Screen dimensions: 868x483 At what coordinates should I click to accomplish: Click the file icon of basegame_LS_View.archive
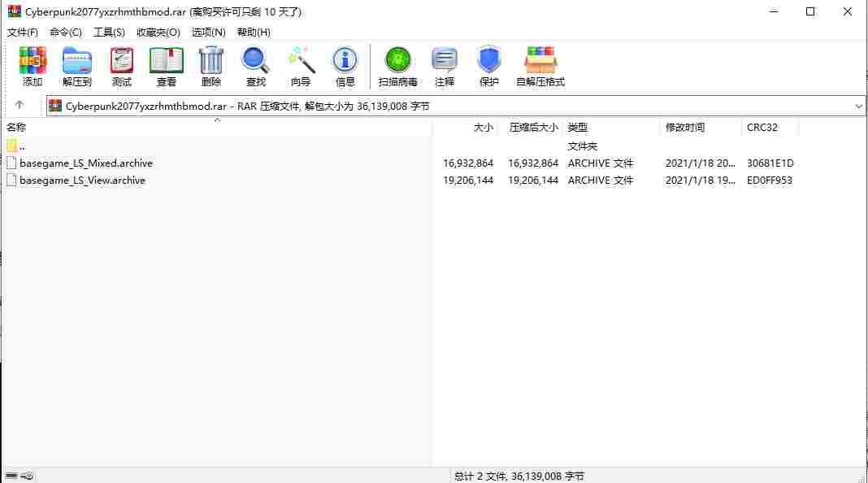point(11,180)
